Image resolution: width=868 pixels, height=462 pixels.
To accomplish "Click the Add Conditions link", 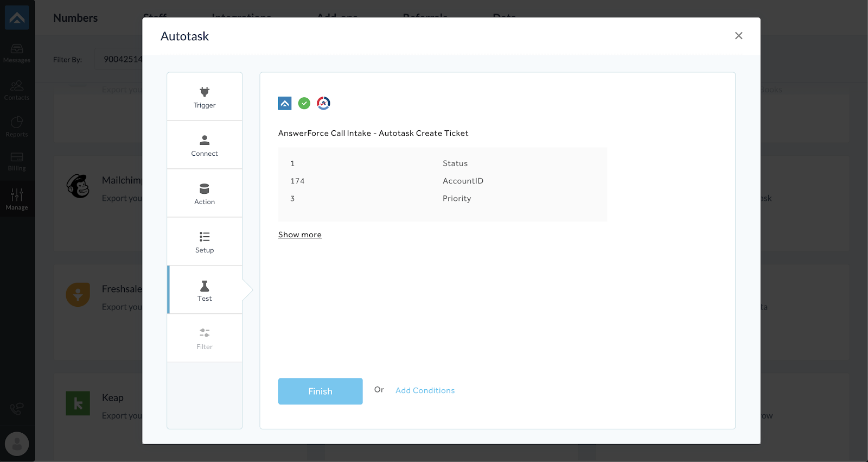I will tap(425, 390).
